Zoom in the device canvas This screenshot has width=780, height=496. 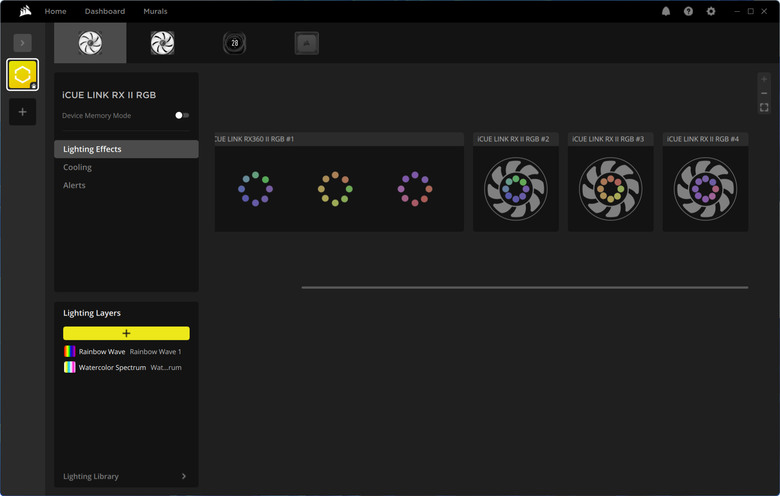764,79
